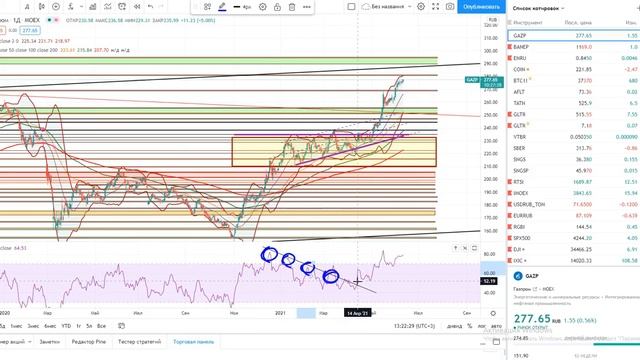Set chart range to 1мес
This screenshot has height=360, width=640.
point(16,326)
